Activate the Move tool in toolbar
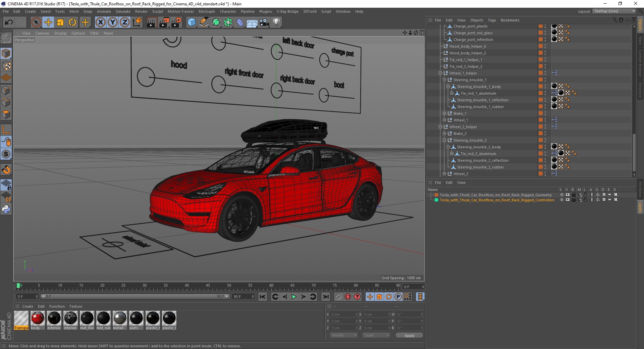The height and width of the screenshot is (349, 644). [x=48, y=22]
